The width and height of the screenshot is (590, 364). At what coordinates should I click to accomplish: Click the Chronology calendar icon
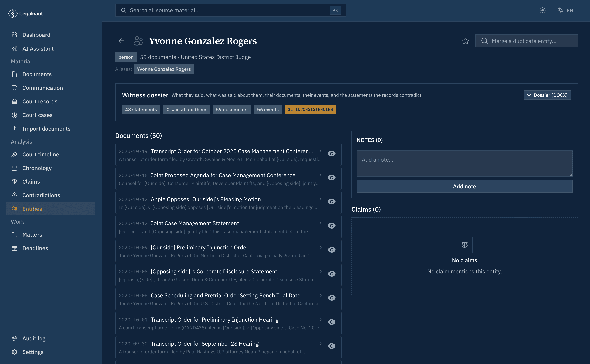[x=14, y=168]
